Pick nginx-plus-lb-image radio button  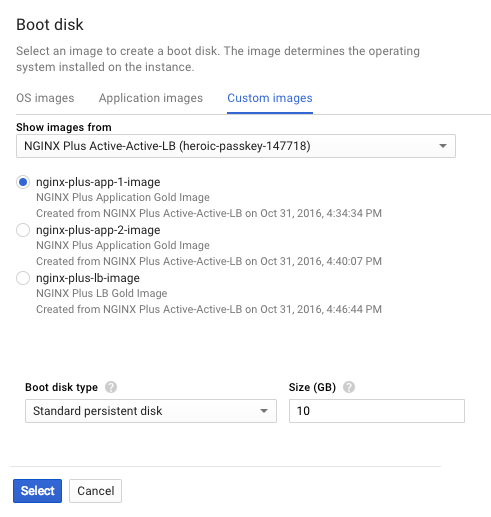coord(23,278)
